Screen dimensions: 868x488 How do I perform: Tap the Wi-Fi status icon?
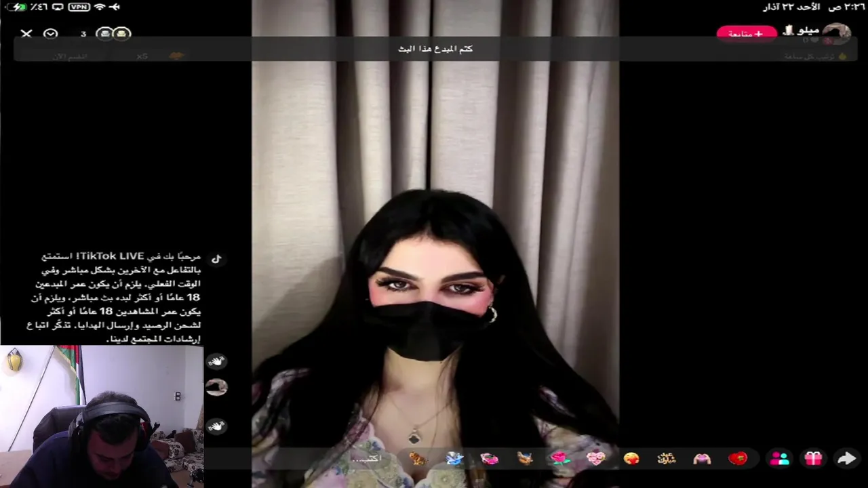click(x=100, y=7)
